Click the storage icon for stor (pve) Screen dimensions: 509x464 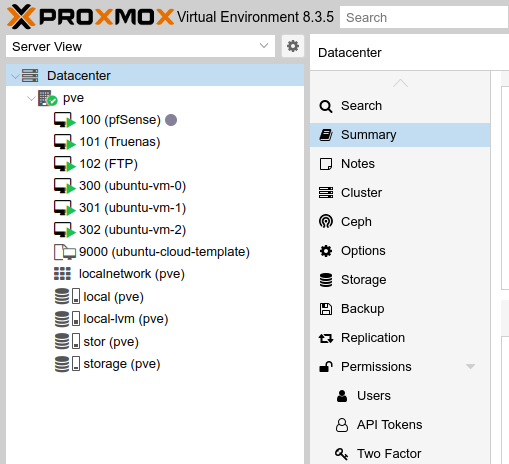coord(67,341)
